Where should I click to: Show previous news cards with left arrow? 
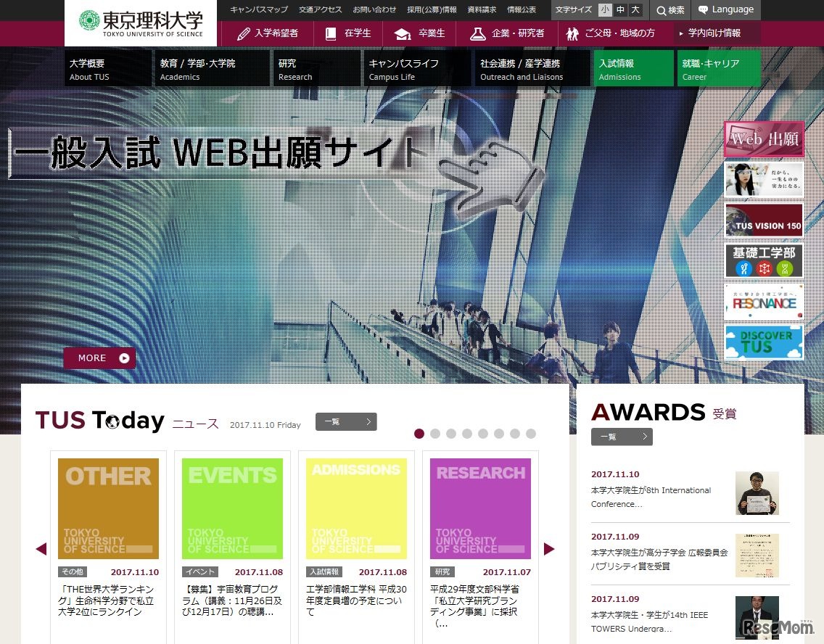tap(41, 549)
